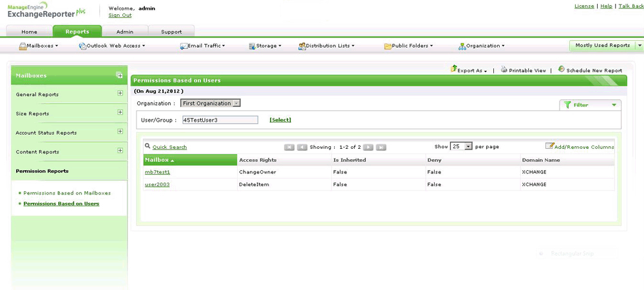
Task: Expand Size Reports section
Action: (120, 112)
